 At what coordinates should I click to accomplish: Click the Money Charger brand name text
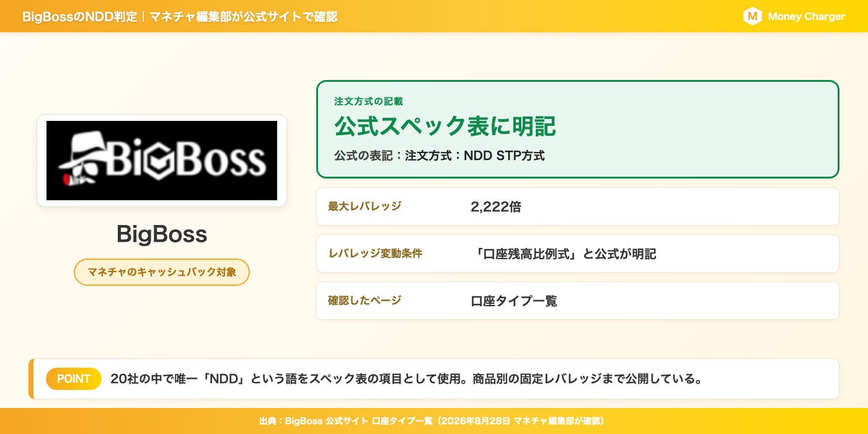pyautogui.click(x=807, y=17)
